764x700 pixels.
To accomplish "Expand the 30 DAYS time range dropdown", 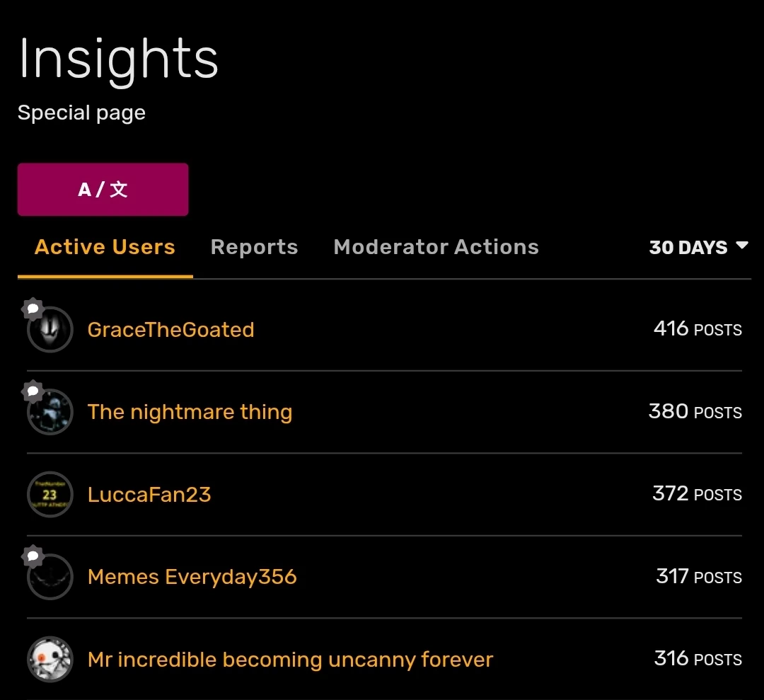I will point(688,248).
